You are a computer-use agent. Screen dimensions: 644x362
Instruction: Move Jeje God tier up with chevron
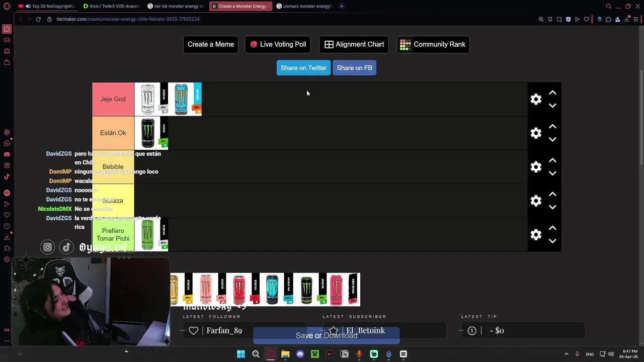click(x=552, y=93)
